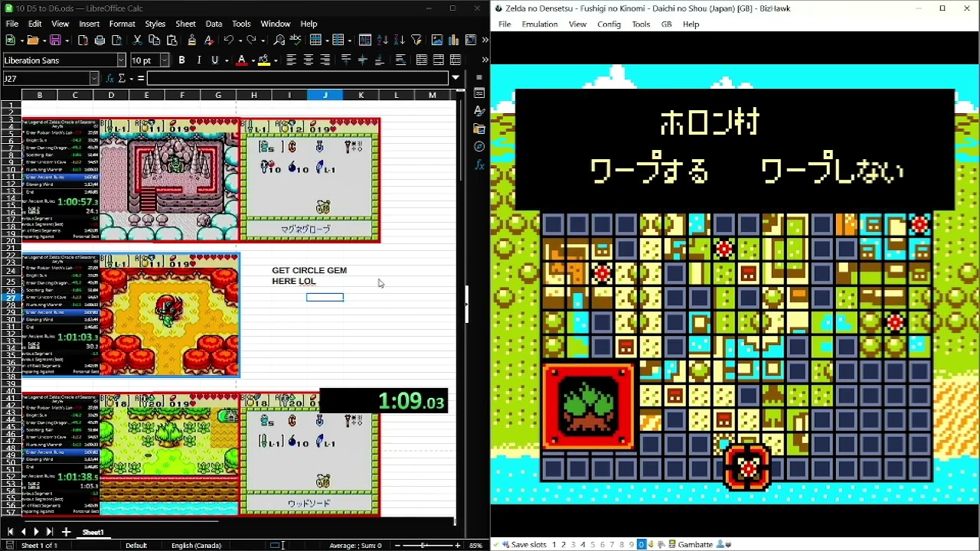Sort descending using the toolbar icon
Image resolution: width=980 pixels, height=551 pixels.
400,40
